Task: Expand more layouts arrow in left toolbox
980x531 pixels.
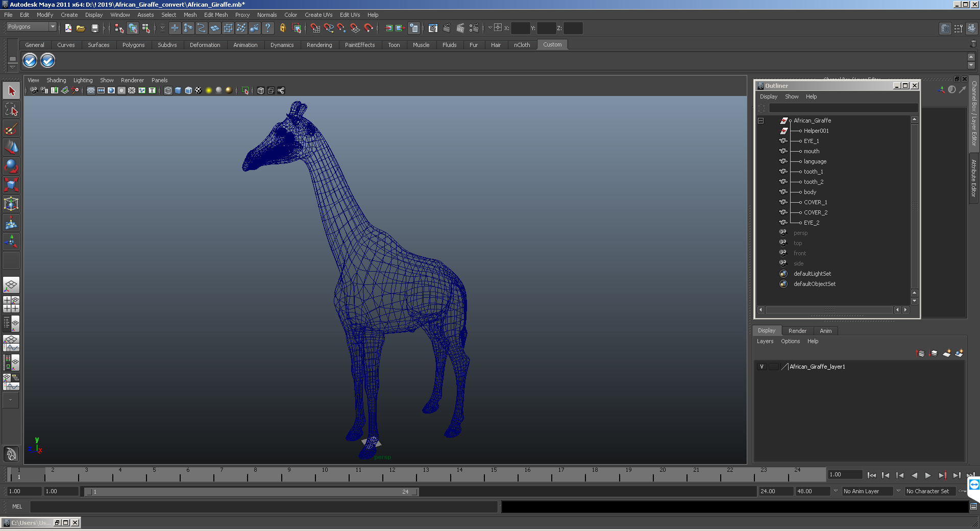Action: click(11, 400)
